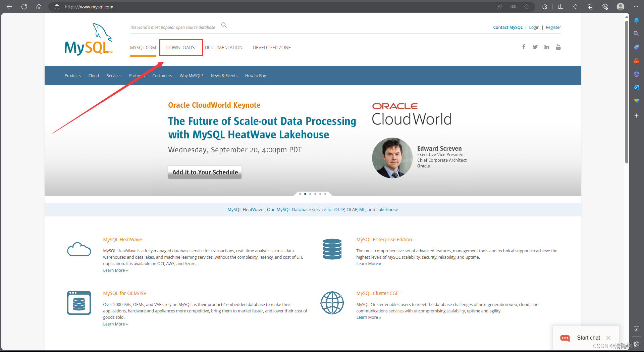Click the Contact MySQL link
644x352 pixels.
click(x=508, y=28)
